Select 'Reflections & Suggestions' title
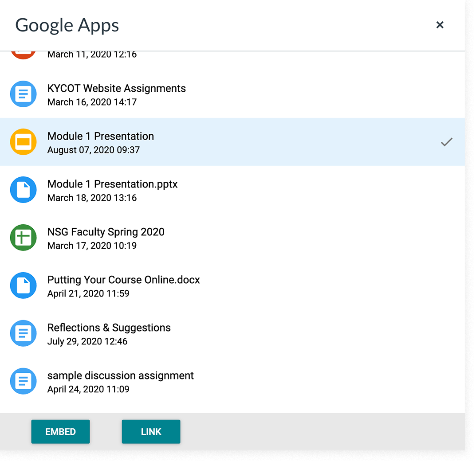The width and height of the screenshot is (476, 465). (x=109, y=328)
